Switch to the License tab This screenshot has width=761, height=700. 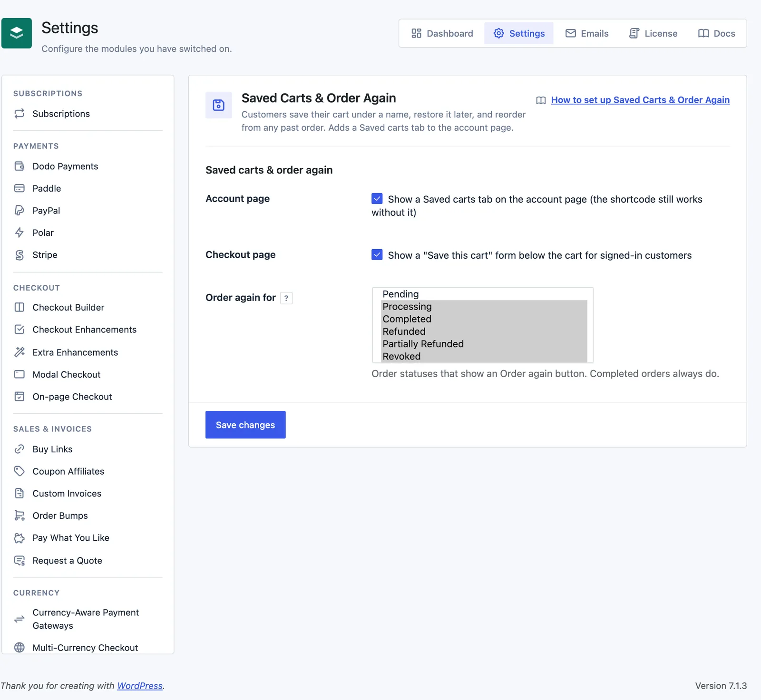click(653, 33)
